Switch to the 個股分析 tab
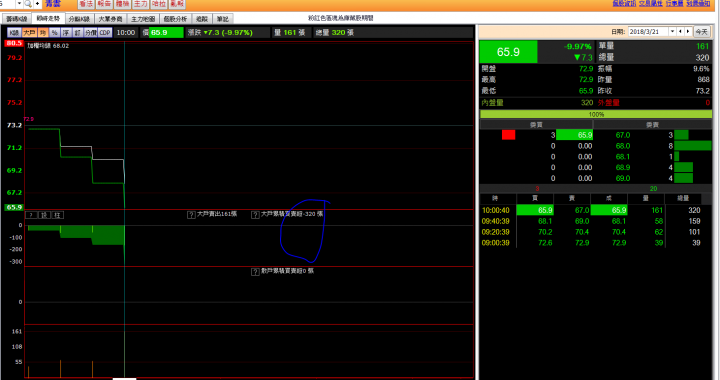This screenshot has height=380, width=720. [175, 19]
